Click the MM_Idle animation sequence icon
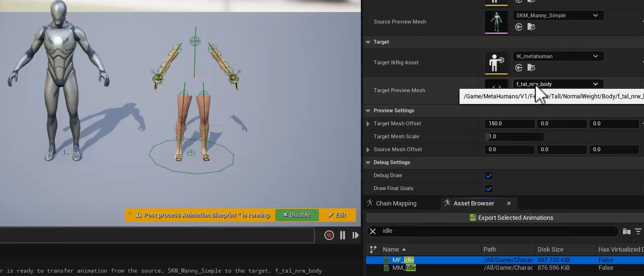 click(387, 268)
